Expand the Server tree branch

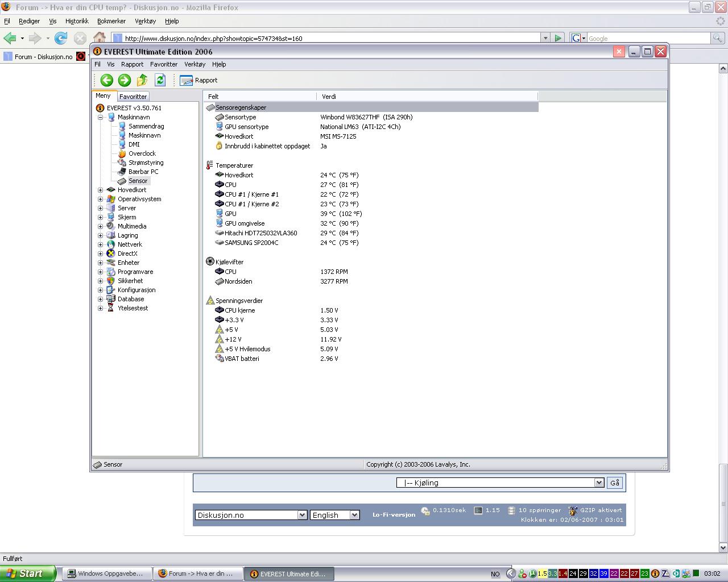(101, 208)
